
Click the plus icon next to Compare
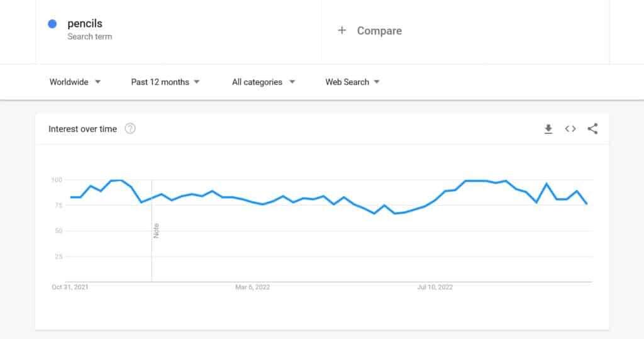(341, 30)
